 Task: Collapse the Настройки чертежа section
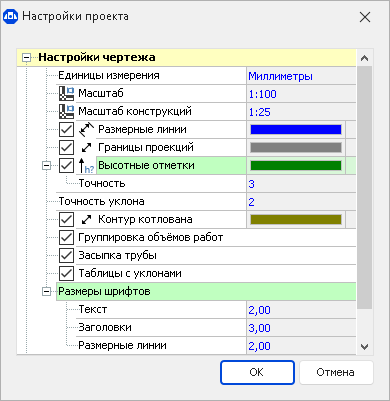pos(26,58)
